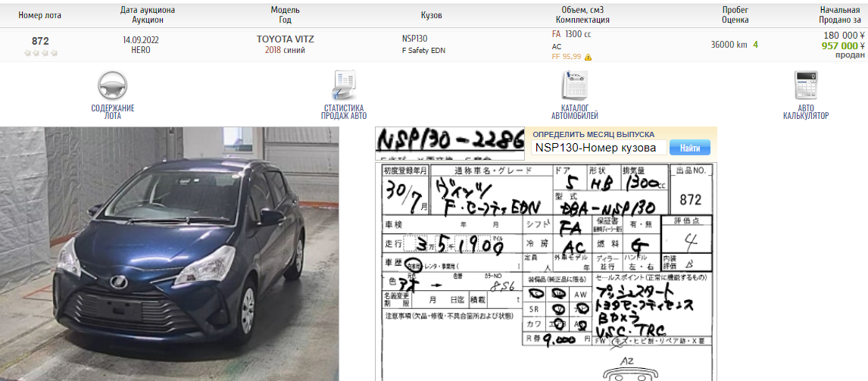Screen dimensions: 868x381
Task: Open the Содержание лота steering wheel icon
Action: pyautogui.click(x=112, y=86)
